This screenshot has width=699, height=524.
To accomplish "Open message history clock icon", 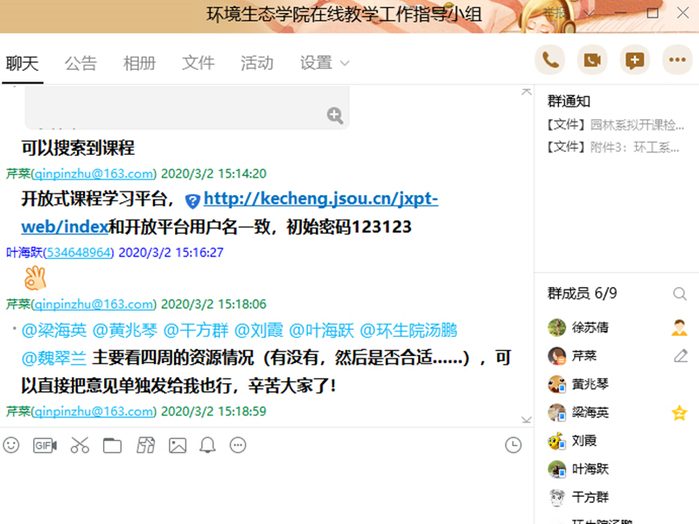I will click(x=513, y=445).
